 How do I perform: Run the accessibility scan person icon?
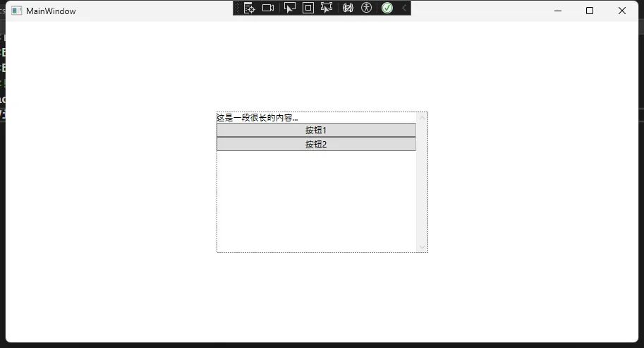(x=366, y=8)
